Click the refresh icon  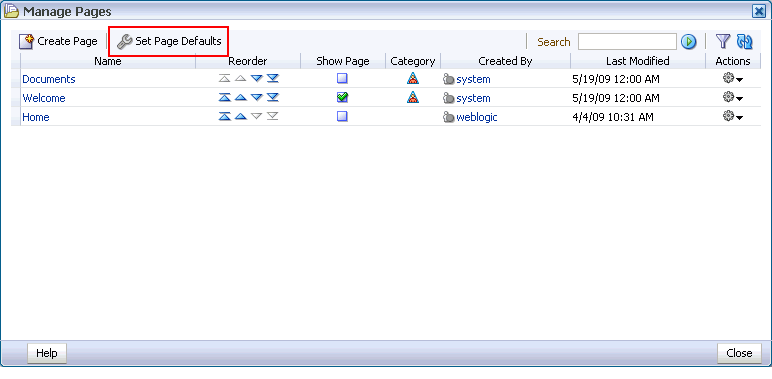[744, 41]
